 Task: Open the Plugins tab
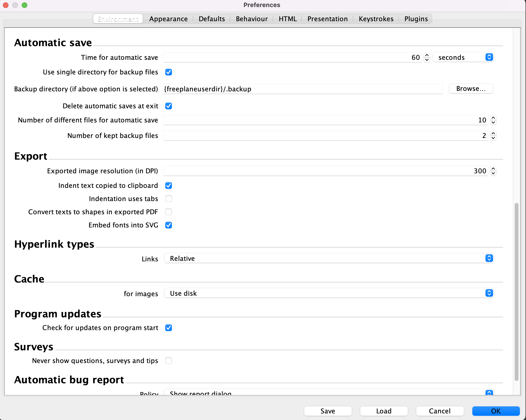click(x=416, y=19)
